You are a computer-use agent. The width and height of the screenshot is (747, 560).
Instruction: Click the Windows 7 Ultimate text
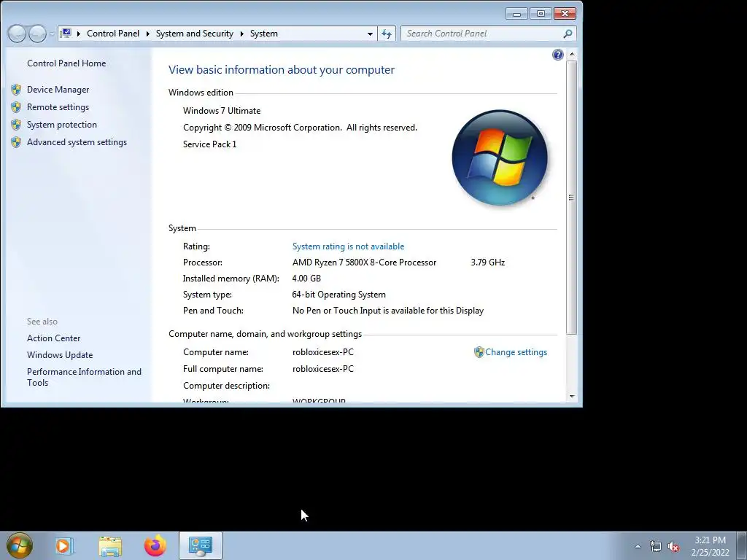[x=222, y=111]
